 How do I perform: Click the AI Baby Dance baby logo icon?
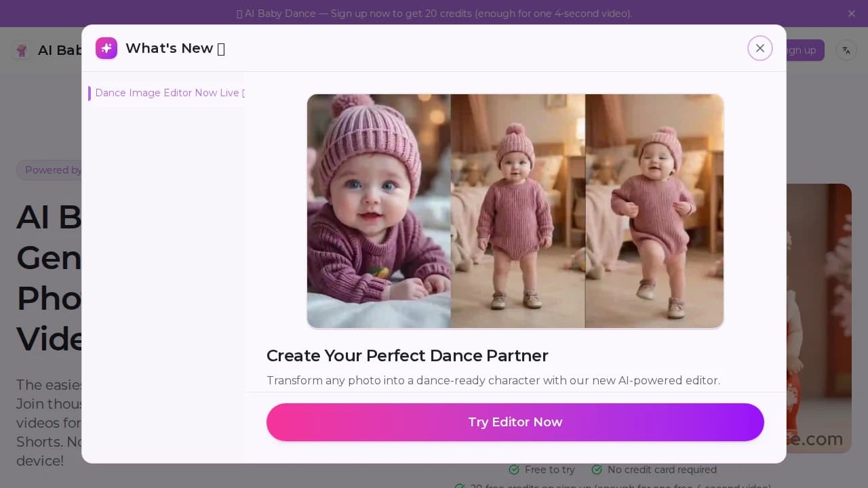22,50
